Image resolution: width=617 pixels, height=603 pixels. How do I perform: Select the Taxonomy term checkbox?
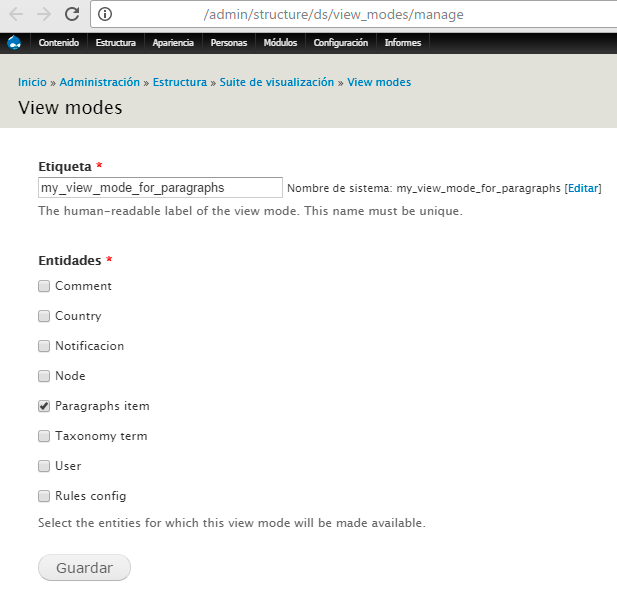[44, 436]
